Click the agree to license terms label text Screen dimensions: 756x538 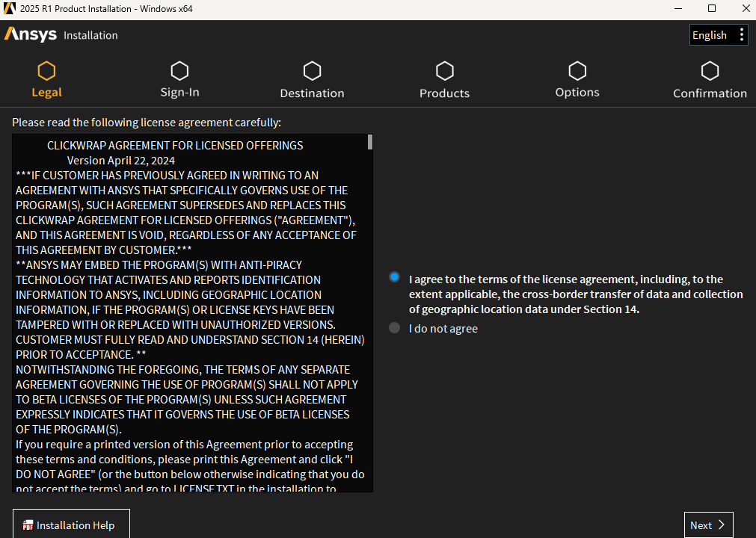[577, 294]
